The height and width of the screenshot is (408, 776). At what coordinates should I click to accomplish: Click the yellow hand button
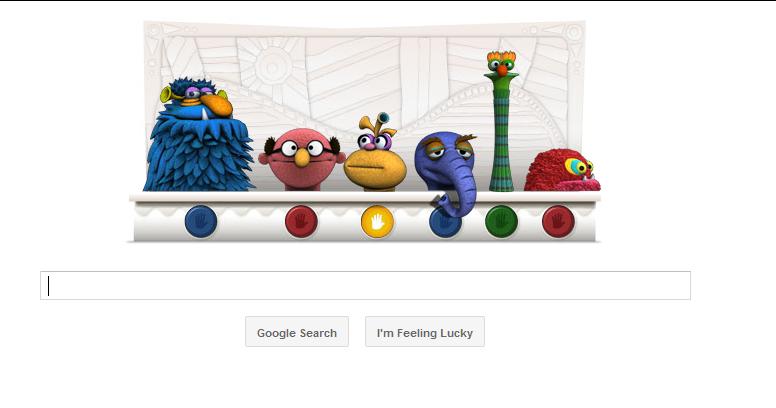[x=378, y=221]
